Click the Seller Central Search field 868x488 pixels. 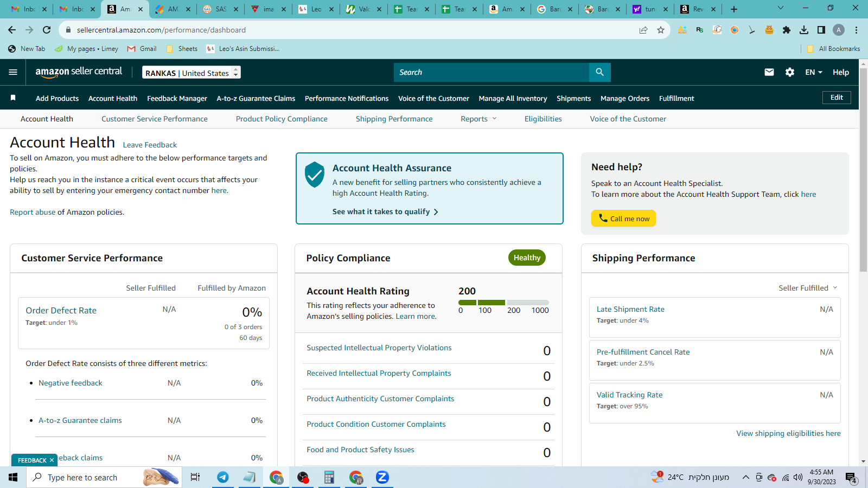(x=492, y=72)
